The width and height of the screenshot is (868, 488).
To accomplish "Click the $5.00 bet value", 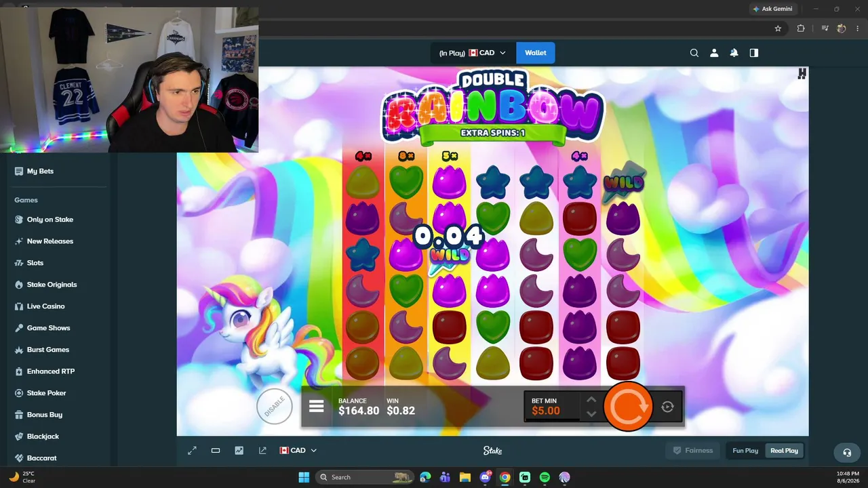I will click(546, 411).
